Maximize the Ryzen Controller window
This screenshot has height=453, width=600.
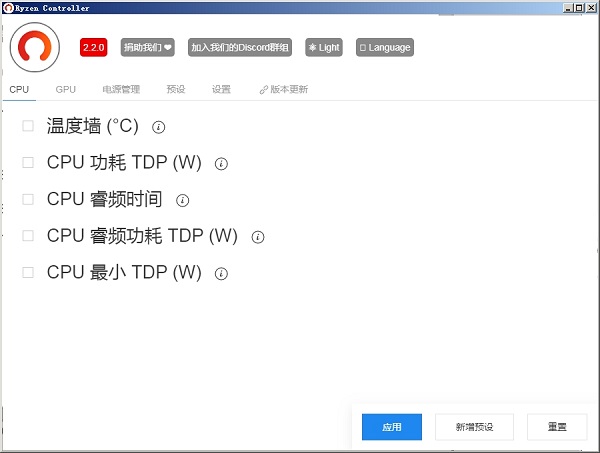579,8
